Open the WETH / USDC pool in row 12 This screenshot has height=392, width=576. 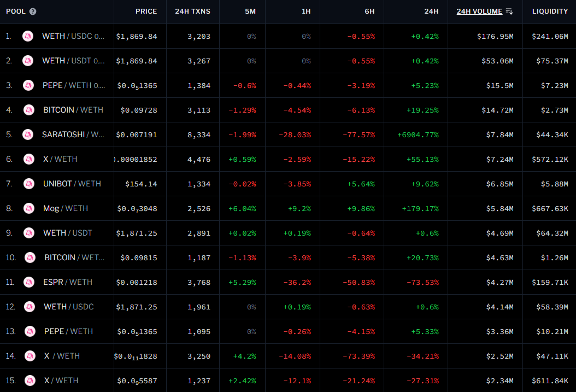point(69,307)
